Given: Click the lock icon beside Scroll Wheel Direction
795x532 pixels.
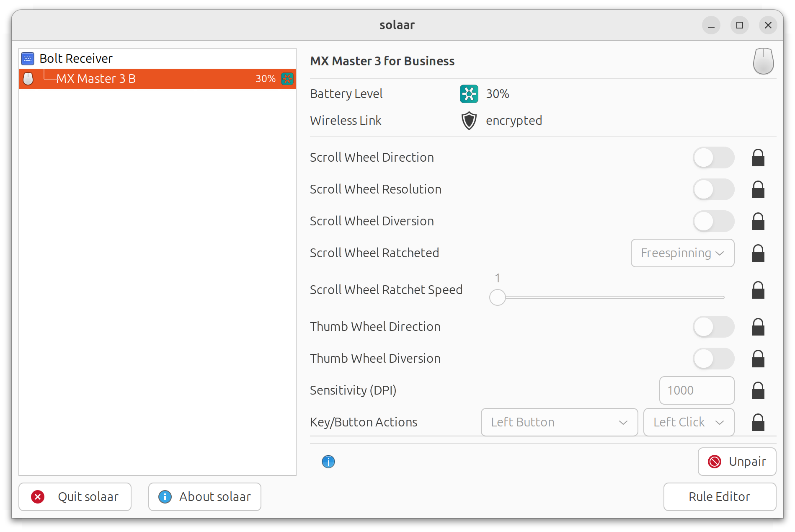Looking at the screenshot, I should point(758,158).
